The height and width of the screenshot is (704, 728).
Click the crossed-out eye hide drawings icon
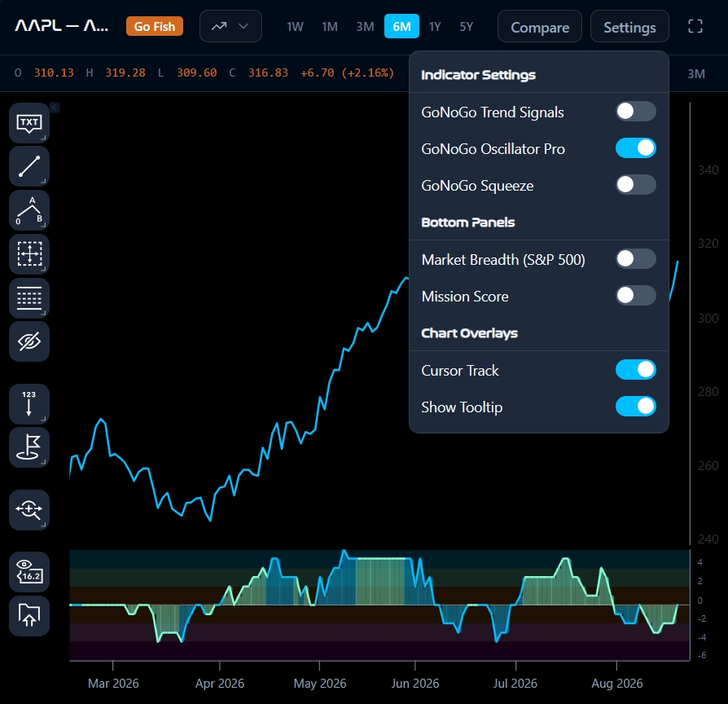tap(29, 341)
